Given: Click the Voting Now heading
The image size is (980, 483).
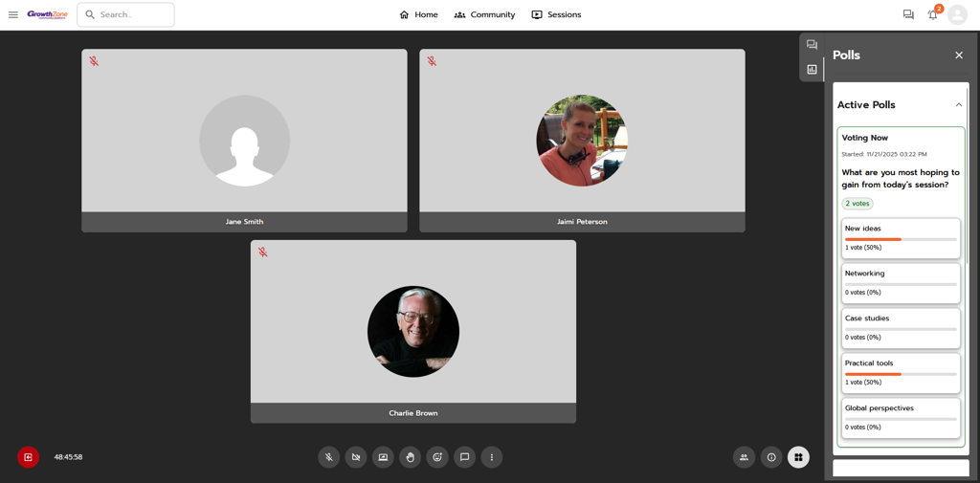Looking at the screenshot, I should (865, 138).
